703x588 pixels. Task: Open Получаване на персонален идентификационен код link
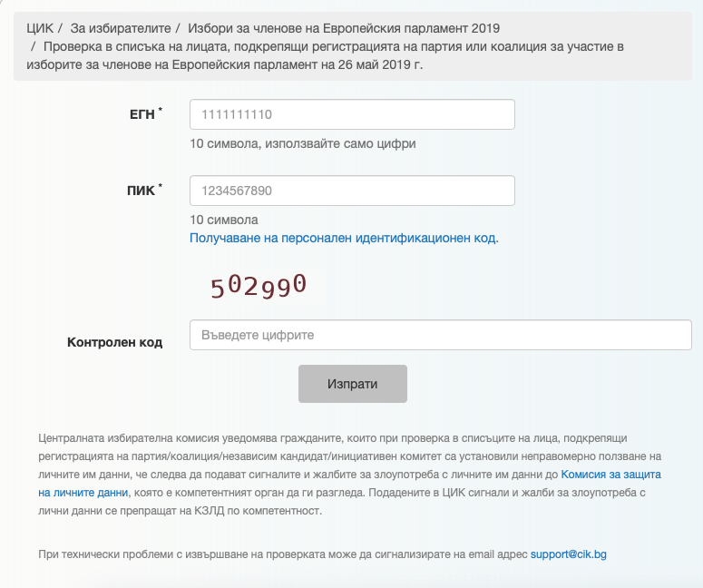point(343,238)
